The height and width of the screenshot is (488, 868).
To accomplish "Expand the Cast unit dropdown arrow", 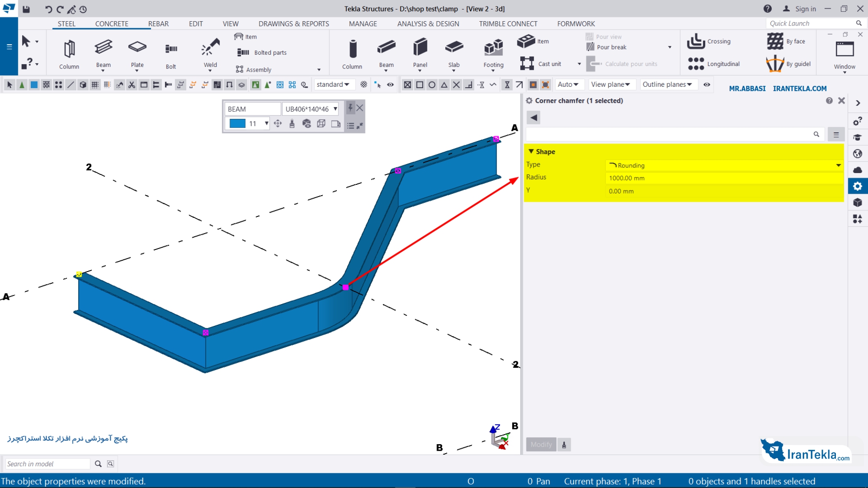I will (579, 64).
